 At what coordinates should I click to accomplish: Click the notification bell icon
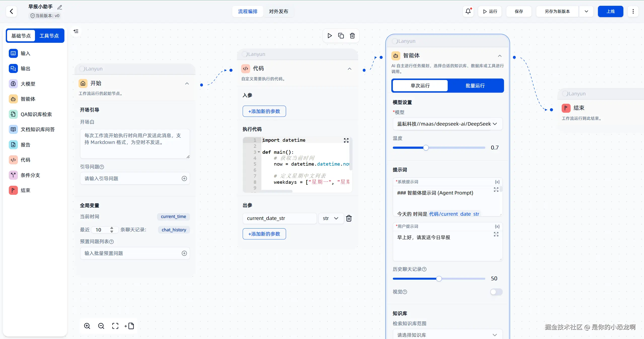tap(468, 11)
